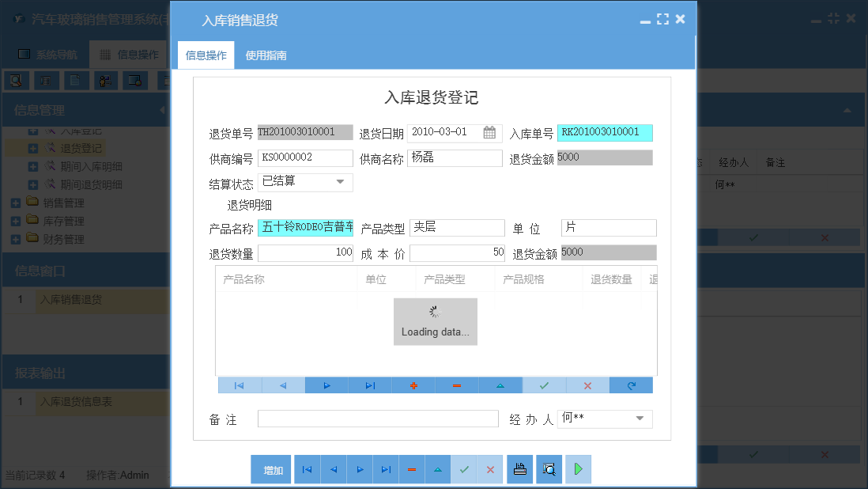Click the 备注 input field
The height and width of the screenshot is (489, 868).
pos(378,419)
